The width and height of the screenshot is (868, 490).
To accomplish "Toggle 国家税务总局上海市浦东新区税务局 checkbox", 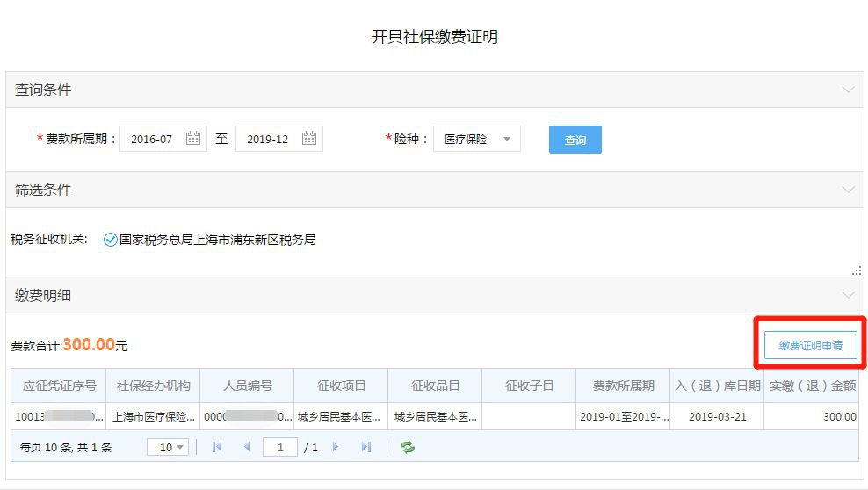I will pyautogui.click(x=111, y=240).
